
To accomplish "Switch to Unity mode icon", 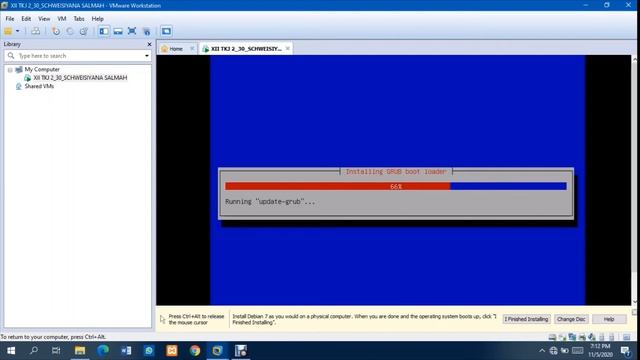I will coord(147,31).
